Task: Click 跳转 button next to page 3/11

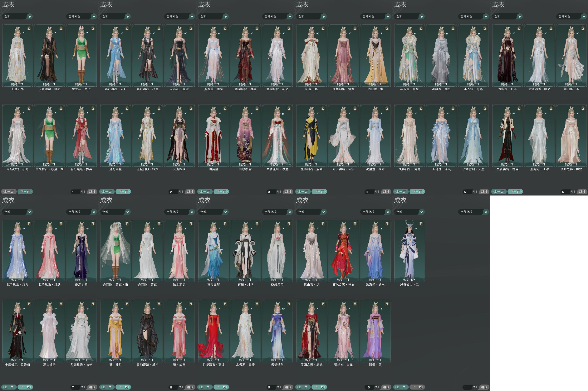Action: (x=288, y=192)
